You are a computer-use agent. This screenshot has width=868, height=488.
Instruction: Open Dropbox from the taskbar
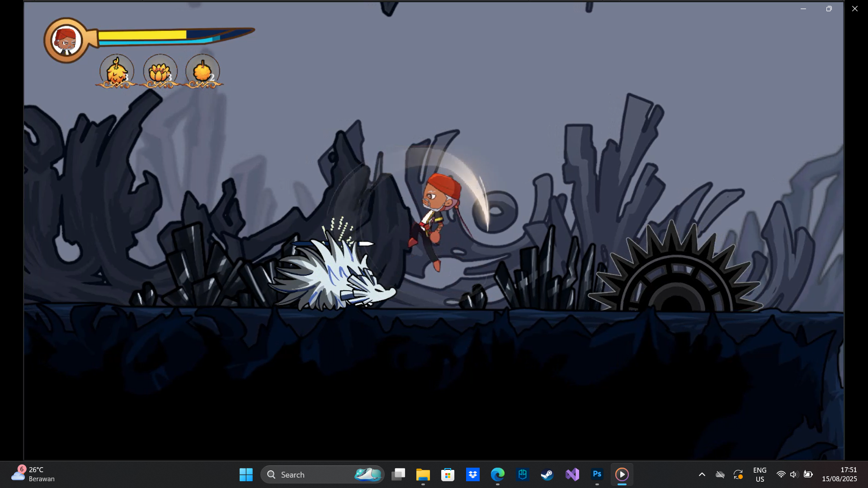pyautogui.click(x=473, y=474)
